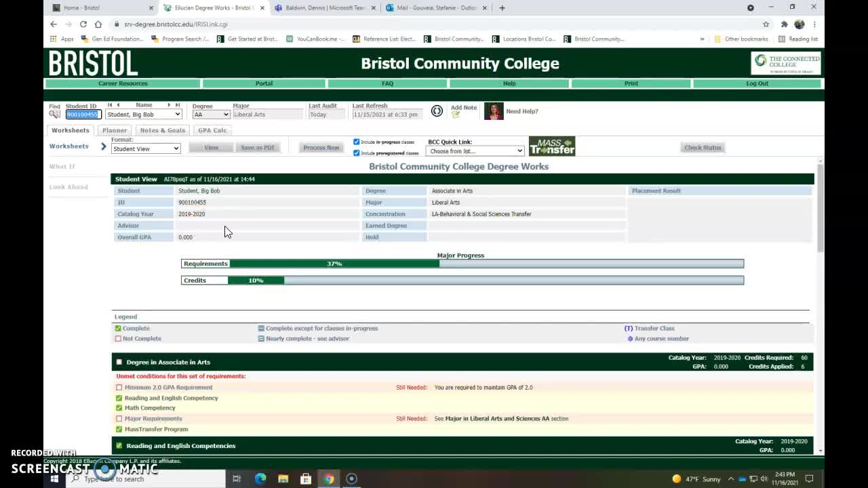Open the Degree AA dropdown

211,115
